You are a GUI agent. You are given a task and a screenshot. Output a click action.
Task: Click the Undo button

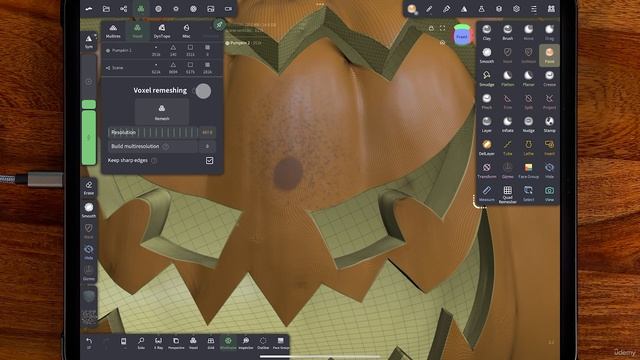click(89, 343)
